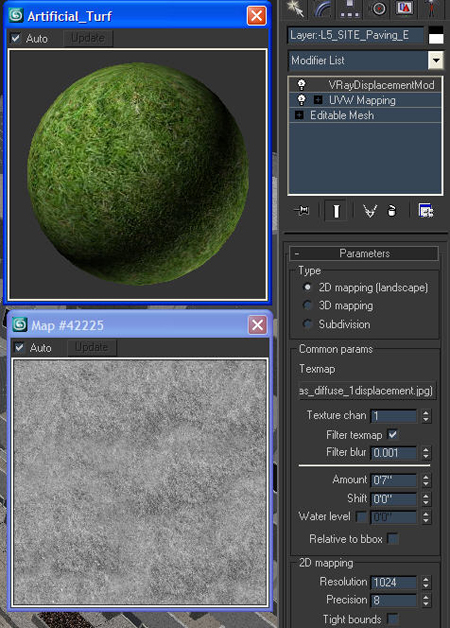The height and width of the screenshot is (628, 450).
Task: Open the Create panel star icon
Action: click(295, 8)
